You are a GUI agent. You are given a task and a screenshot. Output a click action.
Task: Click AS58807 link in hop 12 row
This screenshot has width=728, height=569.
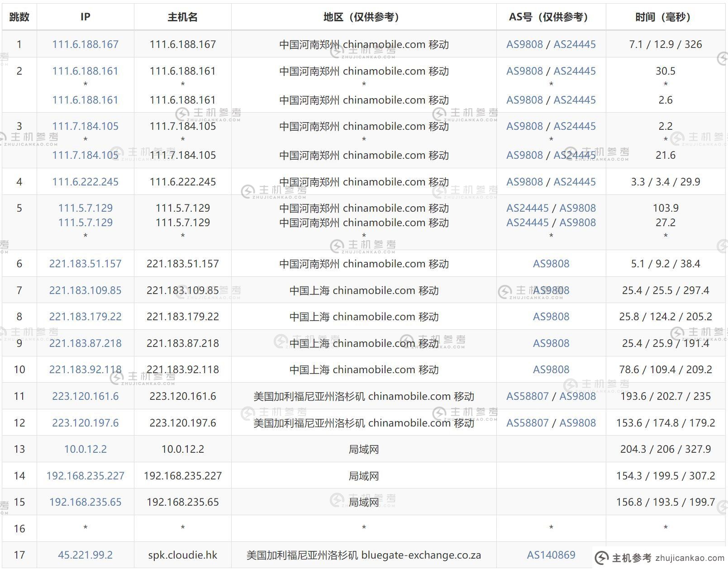pos(527,423)
